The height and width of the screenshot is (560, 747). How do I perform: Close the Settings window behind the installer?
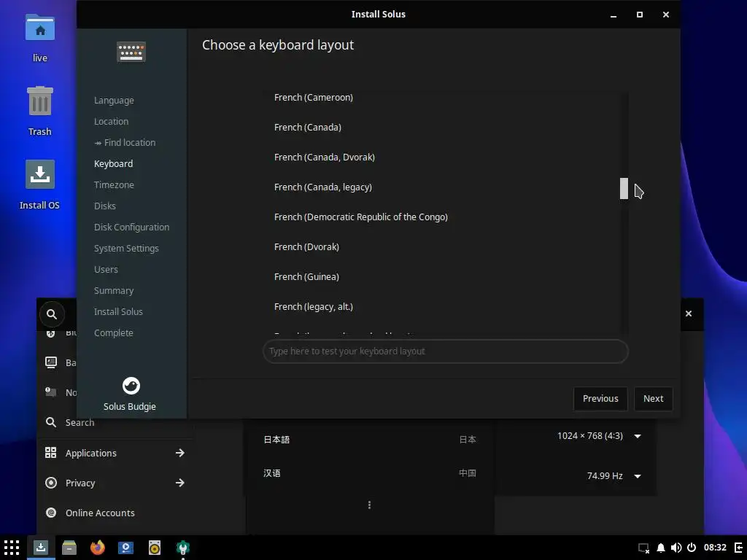click(689, 314)
